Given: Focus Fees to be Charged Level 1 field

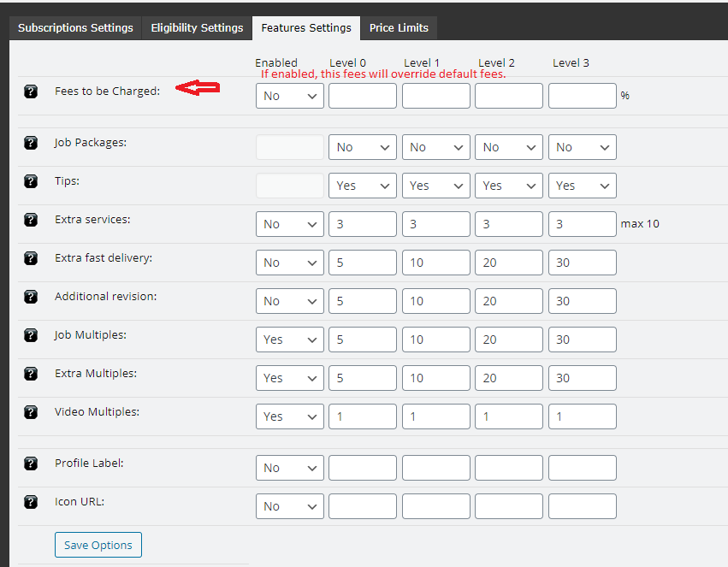Looking at the screenshot, I should click(x=436, y=96).
